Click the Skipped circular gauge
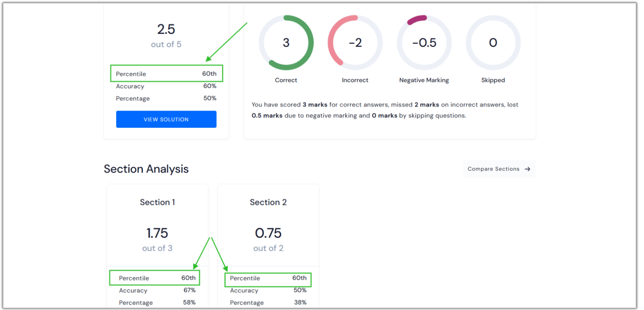Screen dimensions: 644x310 click(x=493, y=42)
